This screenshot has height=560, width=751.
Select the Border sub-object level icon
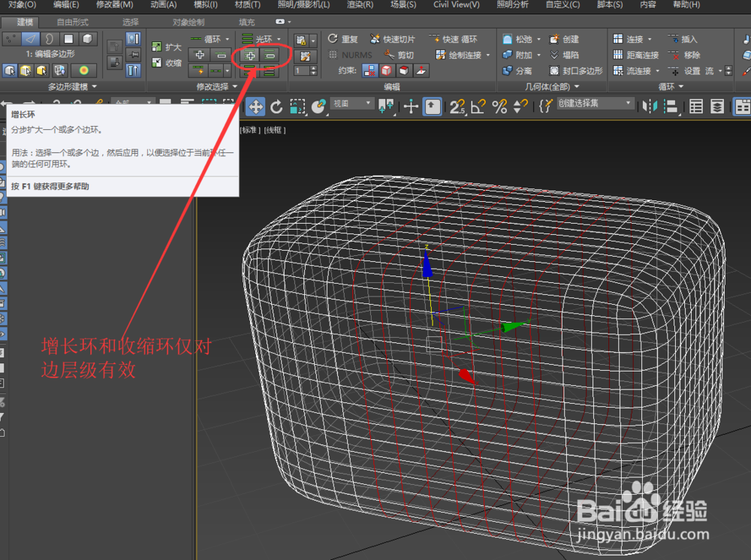[50, 39]
